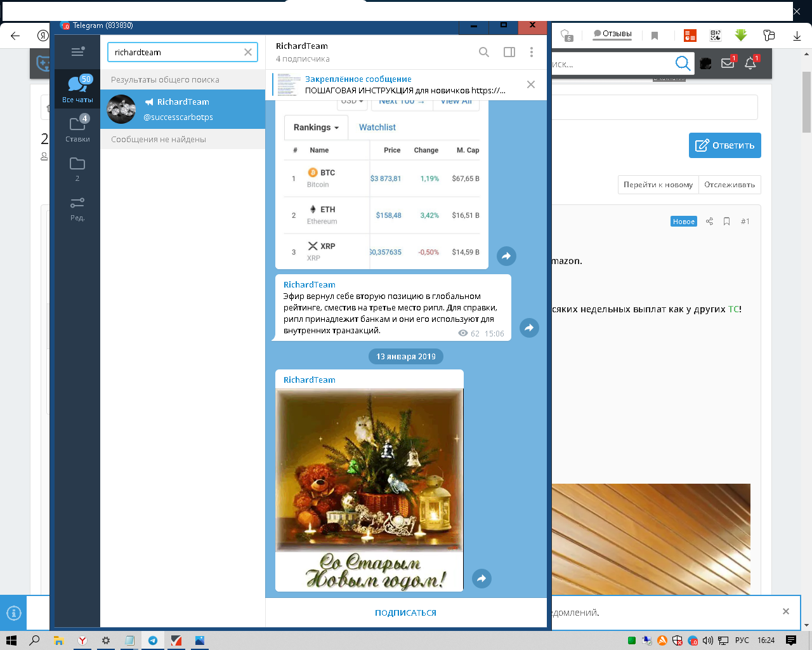812x650 pixels.
Task: Open the browser extensions icon beside the download arrow
Action: tap(769, 36)
